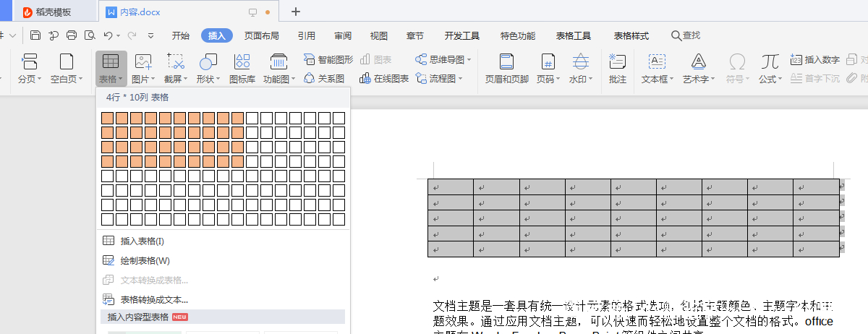This screenshot has width=868, height=334.
Task: Click the 关系图 relationship diagram button
Action: [323, 78]
